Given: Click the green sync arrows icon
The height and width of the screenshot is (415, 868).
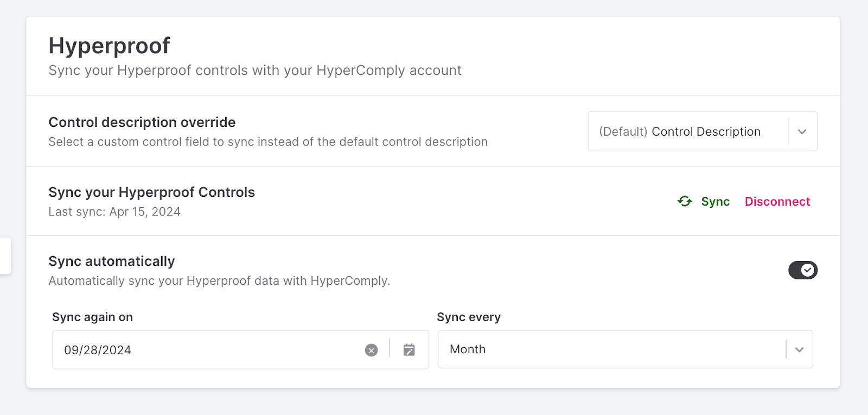Looking at the screenshot, I should 685,201.
